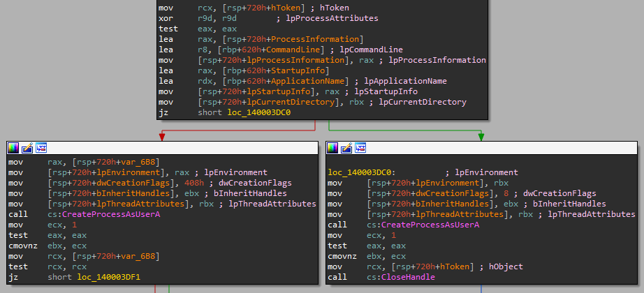Select the 'mov rcx, [rsp+720h+var_6B8]' line
Viewport: 644px width, 293px height.
pyautogui.click(x=83, y=257)
